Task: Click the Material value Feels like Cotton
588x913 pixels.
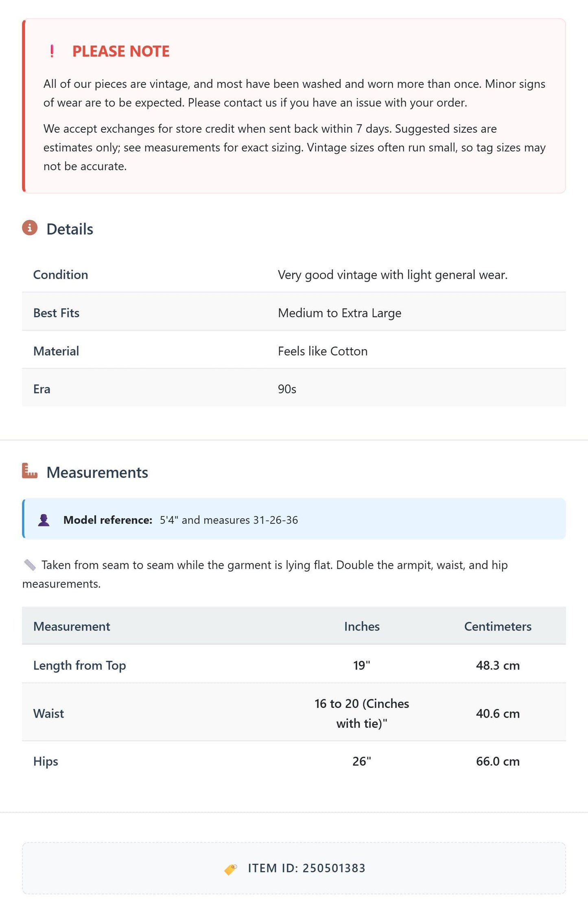Action: (x=323, y=351)
